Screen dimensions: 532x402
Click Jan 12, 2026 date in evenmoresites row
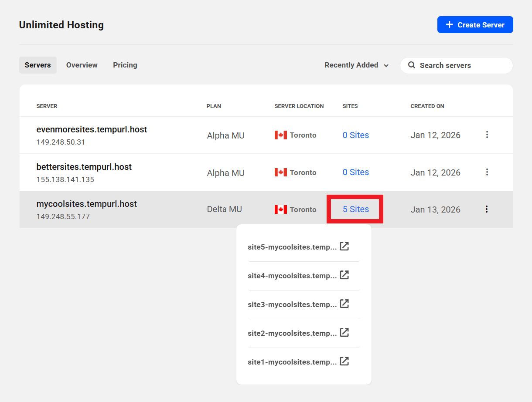436,135
